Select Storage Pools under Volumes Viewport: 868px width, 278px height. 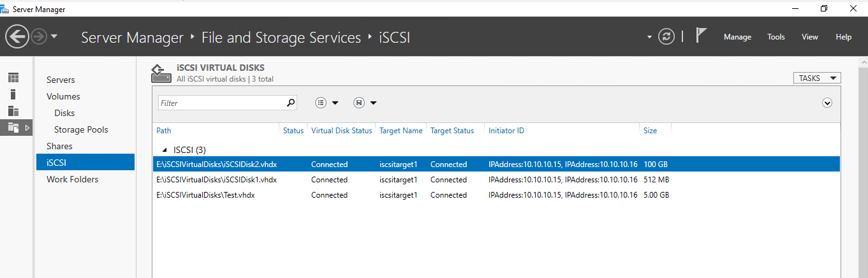[81, 129]
